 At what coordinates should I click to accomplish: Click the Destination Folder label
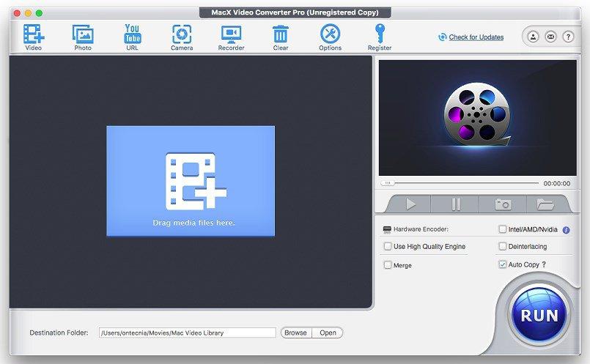tap(59, 333)
